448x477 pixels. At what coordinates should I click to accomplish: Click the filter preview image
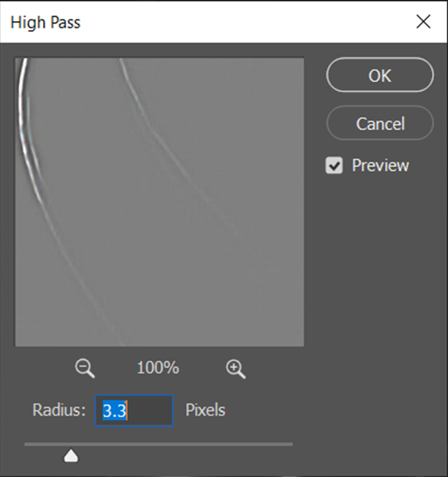coord(160,202)
